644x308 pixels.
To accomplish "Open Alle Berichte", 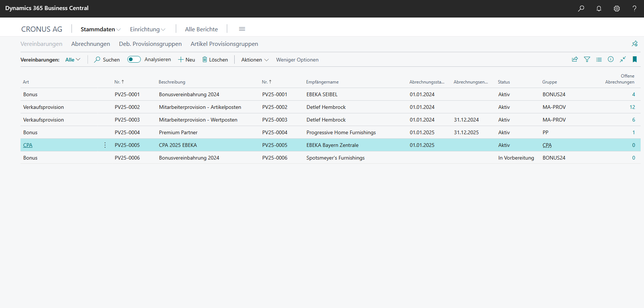I will click(202, 29).
